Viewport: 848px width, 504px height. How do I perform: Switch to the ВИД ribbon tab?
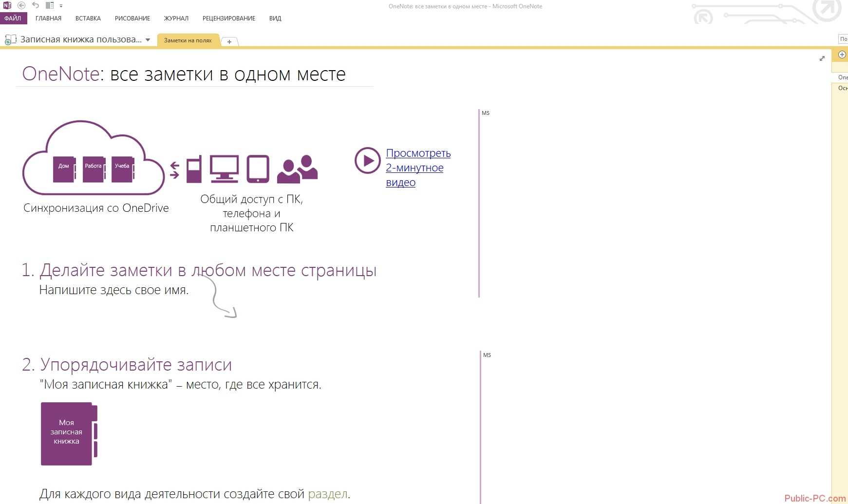point(275,18)
